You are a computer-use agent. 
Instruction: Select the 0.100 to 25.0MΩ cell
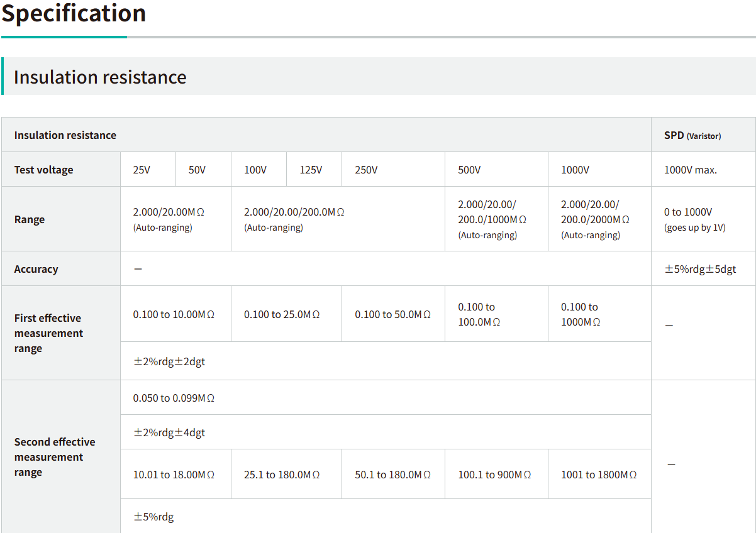coord(282,314)
